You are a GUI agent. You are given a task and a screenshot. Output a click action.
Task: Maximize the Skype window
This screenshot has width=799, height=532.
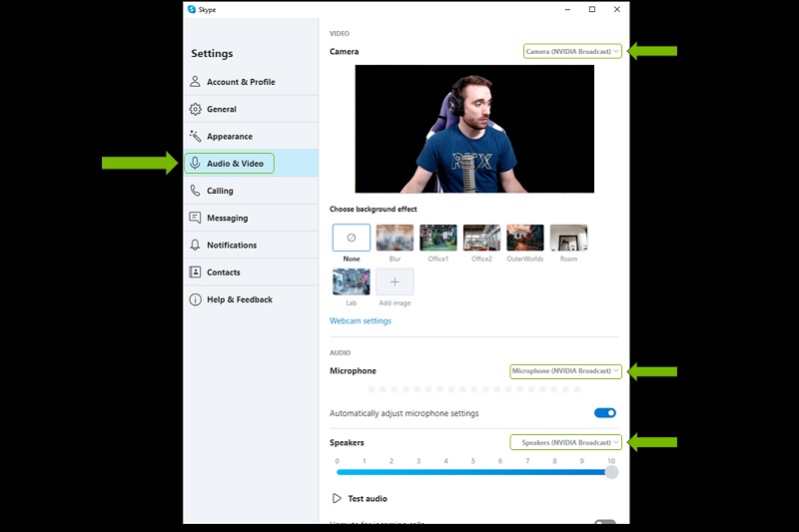[x=592, y=9]
